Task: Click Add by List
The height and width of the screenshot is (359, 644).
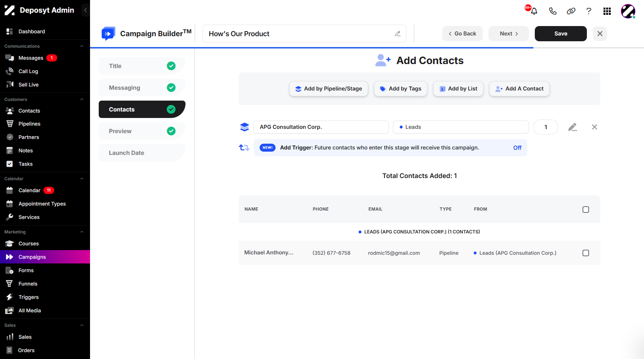Action: (458, 89)
